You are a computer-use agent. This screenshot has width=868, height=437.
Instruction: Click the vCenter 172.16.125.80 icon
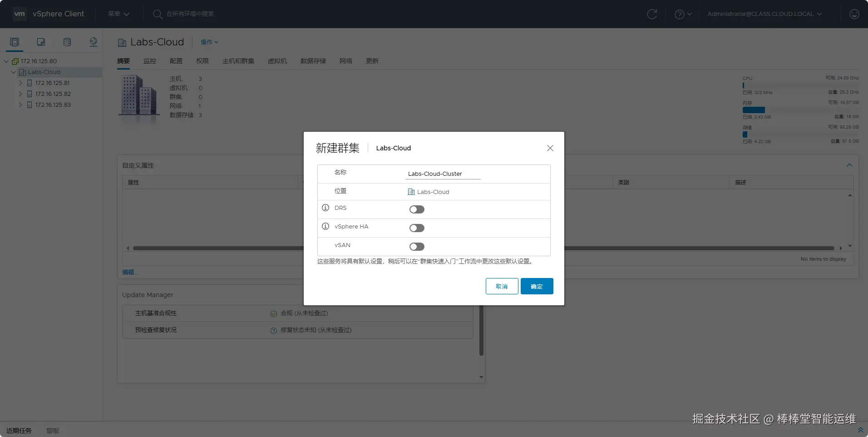[x=15, y=61]
